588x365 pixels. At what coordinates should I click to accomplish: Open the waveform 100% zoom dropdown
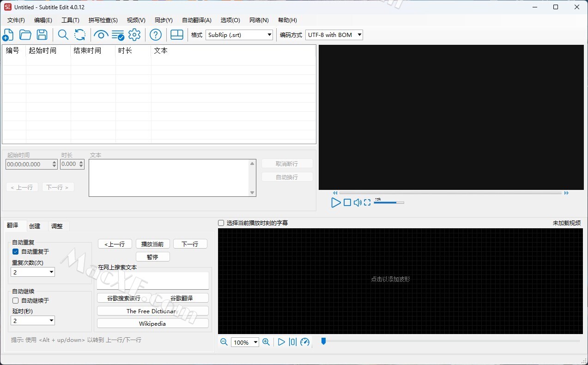coord(245,342)
